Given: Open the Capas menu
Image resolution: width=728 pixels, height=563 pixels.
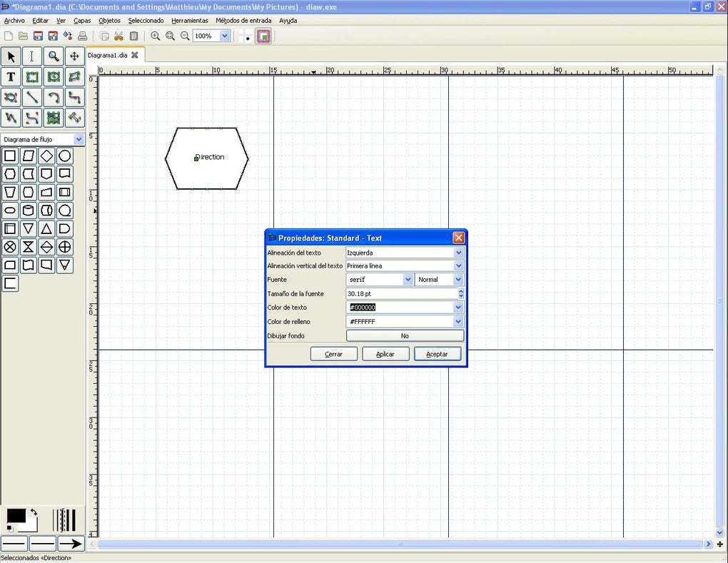Looking at the screenshot, I should click(82, 21).
